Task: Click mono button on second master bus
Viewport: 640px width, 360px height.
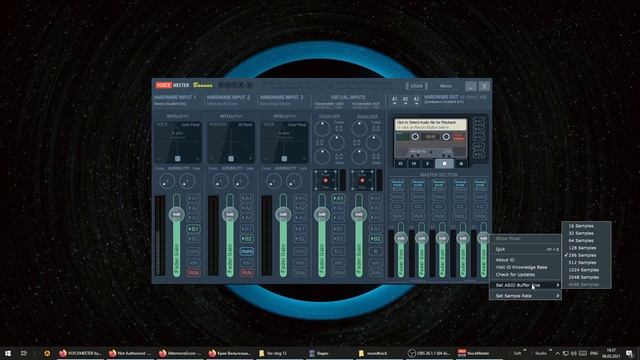Action: (x=418, y=197)
